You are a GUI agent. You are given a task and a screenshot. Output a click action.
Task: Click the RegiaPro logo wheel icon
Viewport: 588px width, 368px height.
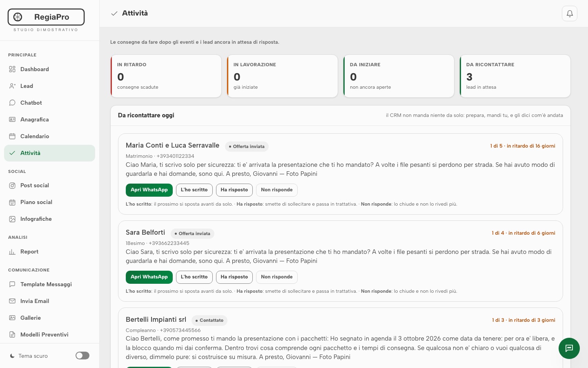[x=18, y=17]
